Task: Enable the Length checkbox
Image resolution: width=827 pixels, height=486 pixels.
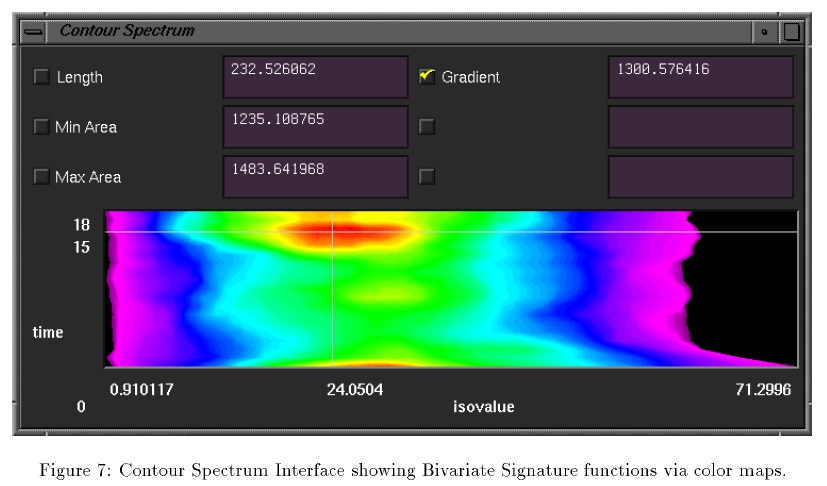Action: click(42, 77)
